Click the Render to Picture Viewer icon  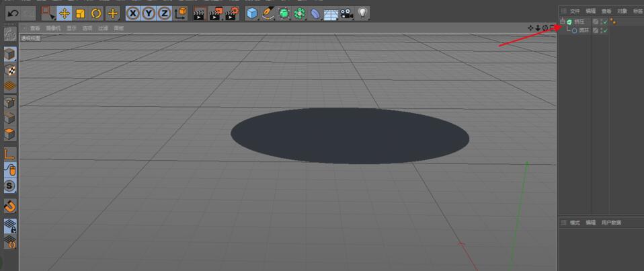click(x=215, y=13)
